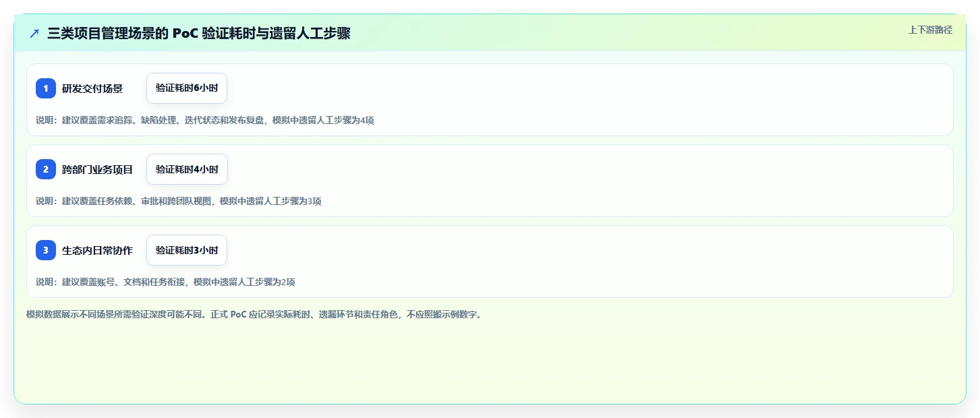Screen dimensions: 980x418
Task: Click the arrow icon beside the title
Action: point(34,34)
